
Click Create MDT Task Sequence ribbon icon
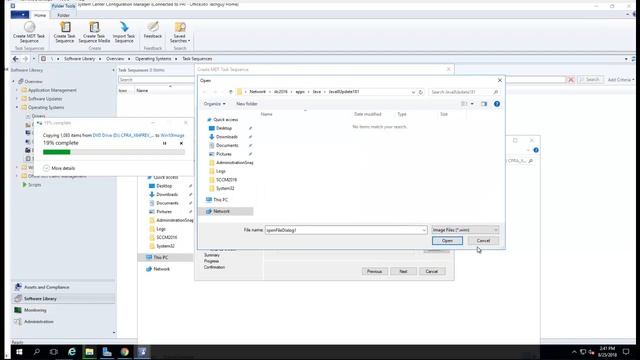pos(29,32)
